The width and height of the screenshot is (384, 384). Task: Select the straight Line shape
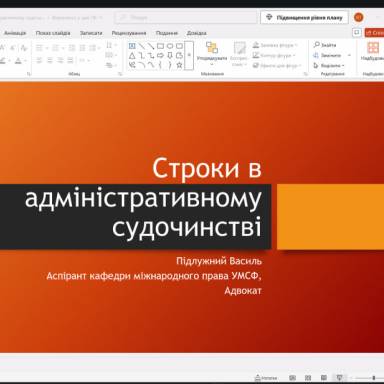click(x=142, y=46)
